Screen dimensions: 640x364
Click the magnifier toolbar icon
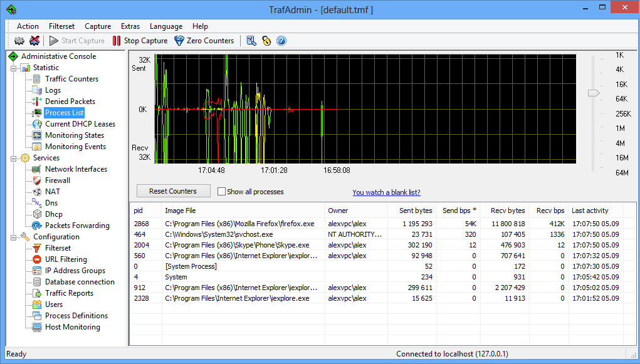251,41
